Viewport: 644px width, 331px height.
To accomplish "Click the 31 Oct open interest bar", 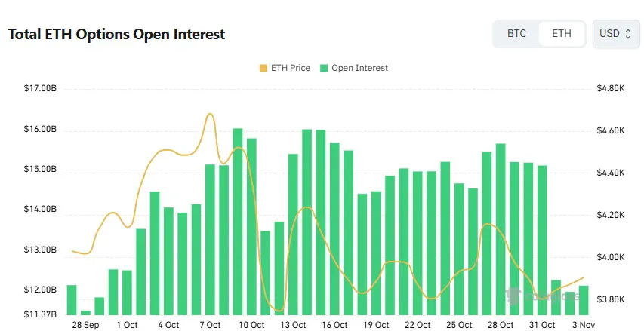I will click(542, 239).
